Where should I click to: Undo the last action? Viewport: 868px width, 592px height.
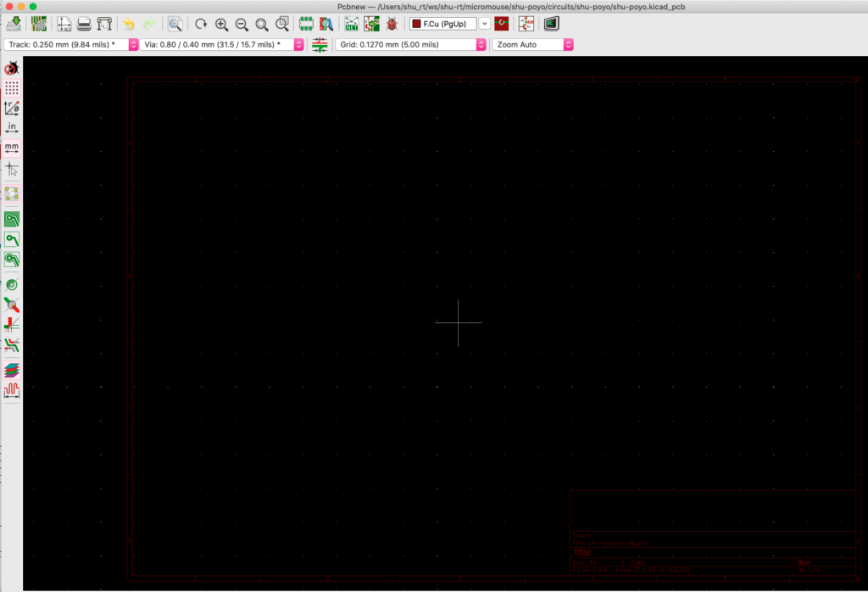tap(129, 24)
